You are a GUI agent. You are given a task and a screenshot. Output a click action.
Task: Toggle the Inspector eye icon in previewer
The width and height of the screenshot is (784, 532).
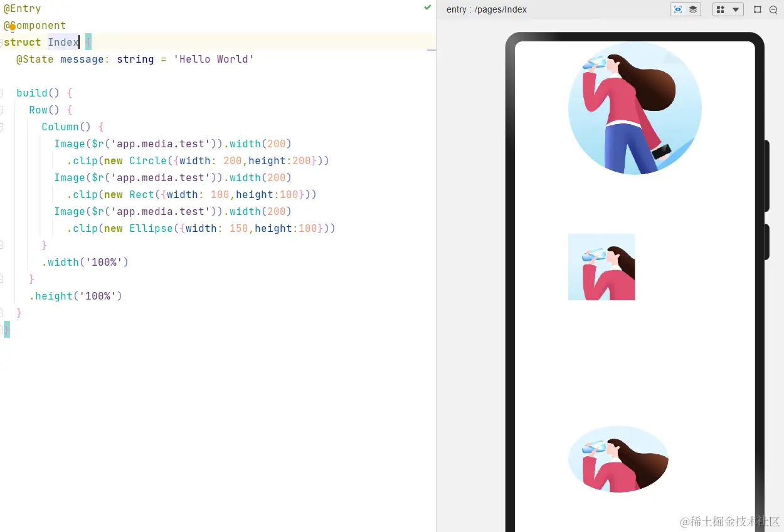point(678,9)
